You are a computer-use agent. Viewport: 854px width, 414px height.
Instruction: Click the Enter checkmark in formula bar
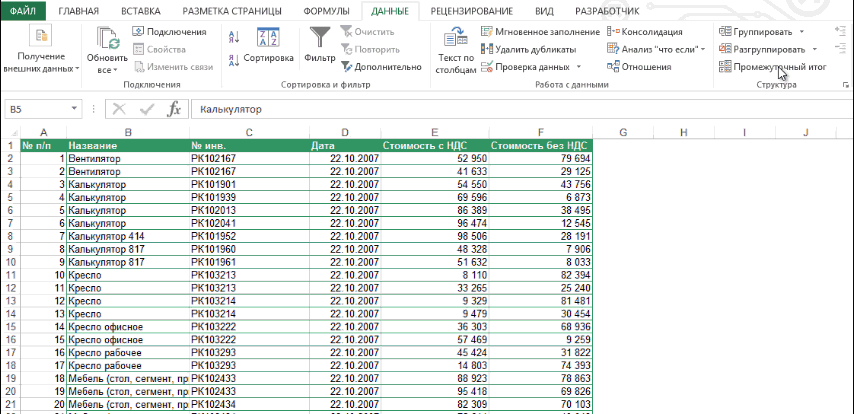point(147,109)
